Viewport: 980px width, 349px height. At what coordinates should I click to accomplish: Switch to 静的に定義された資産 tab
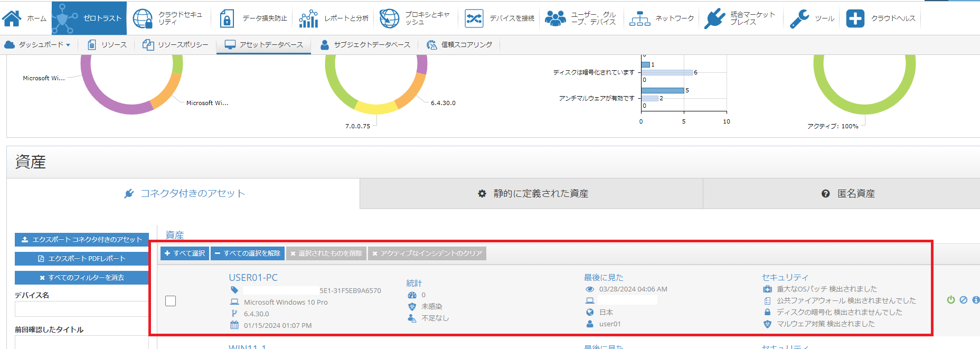click(x=532, y=193)
